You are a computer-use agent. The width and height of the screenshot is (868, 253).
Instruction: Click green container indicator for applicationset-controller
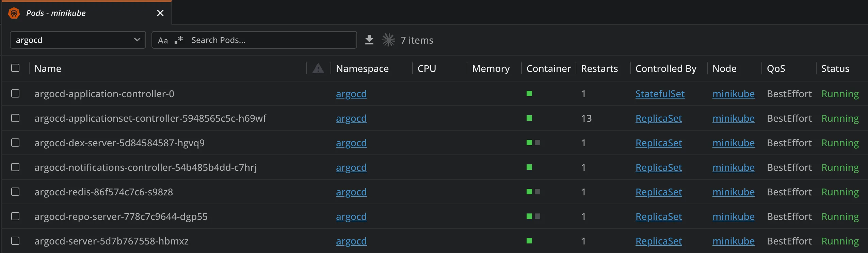click(x=529, y=118)
